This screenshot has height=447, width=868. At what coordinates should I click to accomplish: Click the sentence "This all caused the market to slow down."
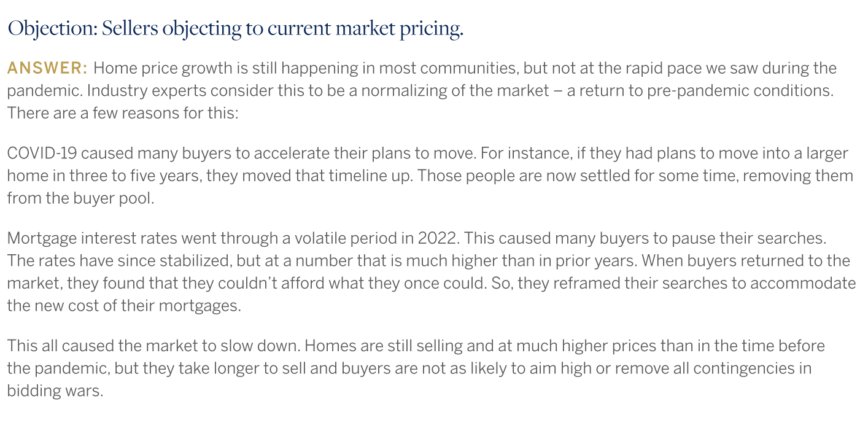point(153,346)
